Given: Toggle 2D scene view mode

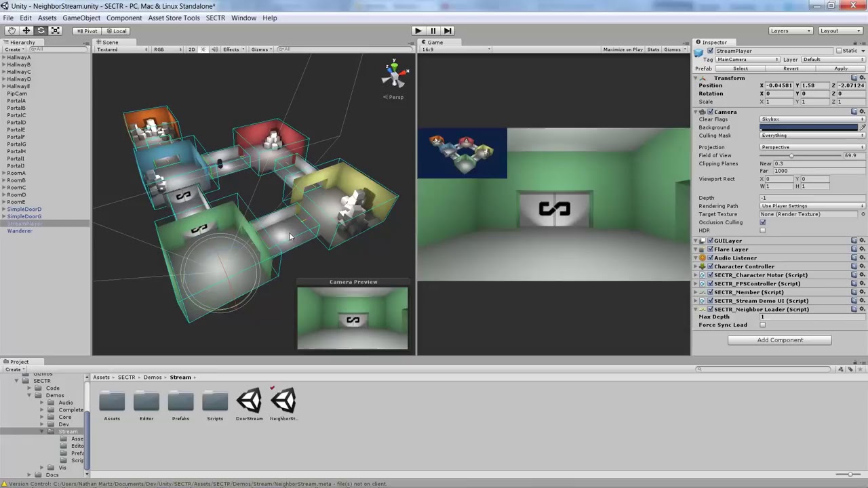Looking at the screenshot, I should 191,49.
